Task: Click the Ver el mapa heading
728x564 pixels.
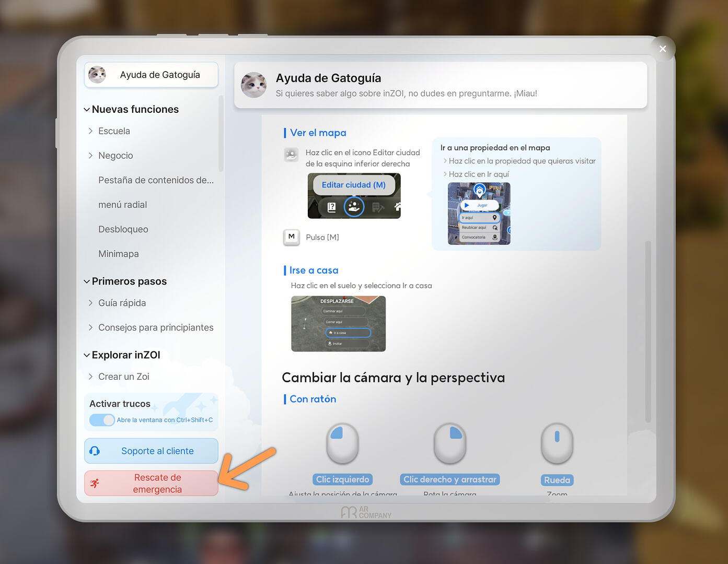Action: point(318,133)
